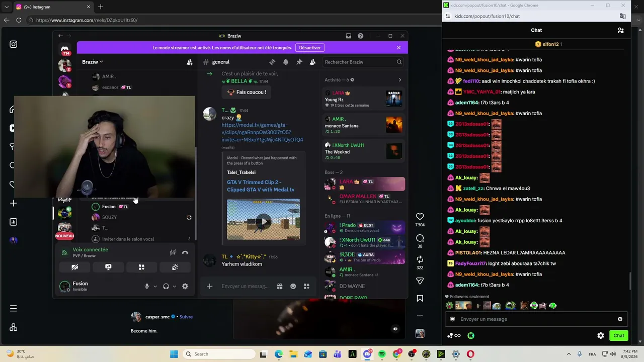Go back with Discord title bar arrow

click(60, 36)
